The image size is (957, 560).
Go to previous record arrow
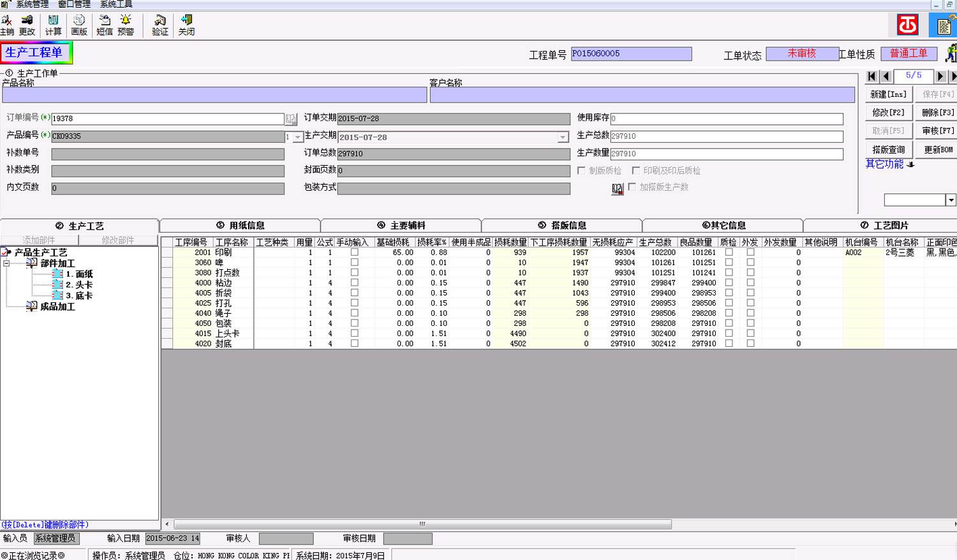pos(886,77)
